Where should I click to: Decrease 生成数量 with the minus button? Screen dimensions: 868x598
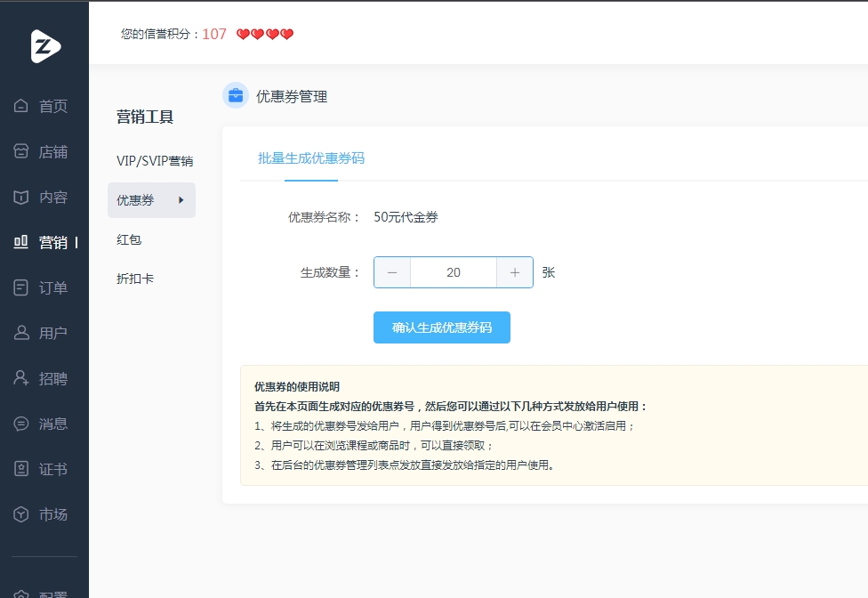click(x=392, y=272)
